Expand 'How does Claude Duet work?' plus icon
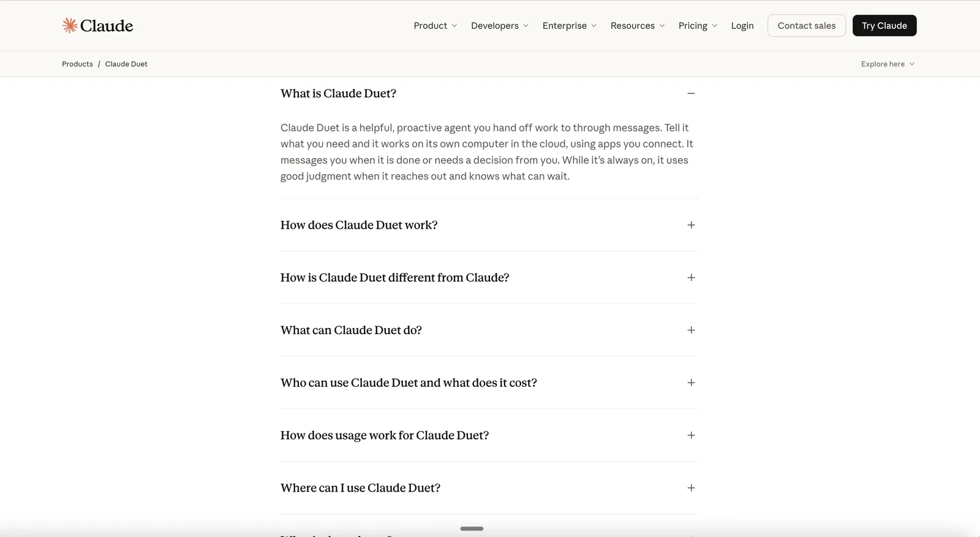Image resolution: width=980 pixels, height=537 pixels. coord(691,225)
